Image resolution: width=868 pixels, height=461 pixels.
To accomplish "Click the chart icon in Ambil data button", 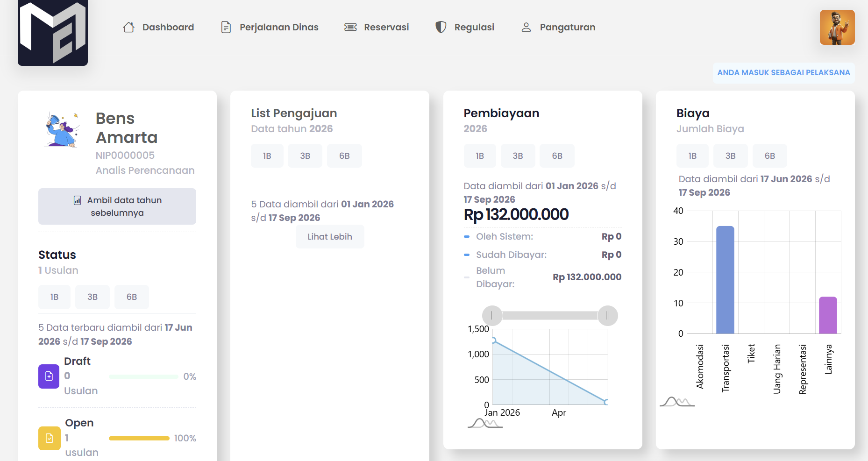I will point(77,200).
